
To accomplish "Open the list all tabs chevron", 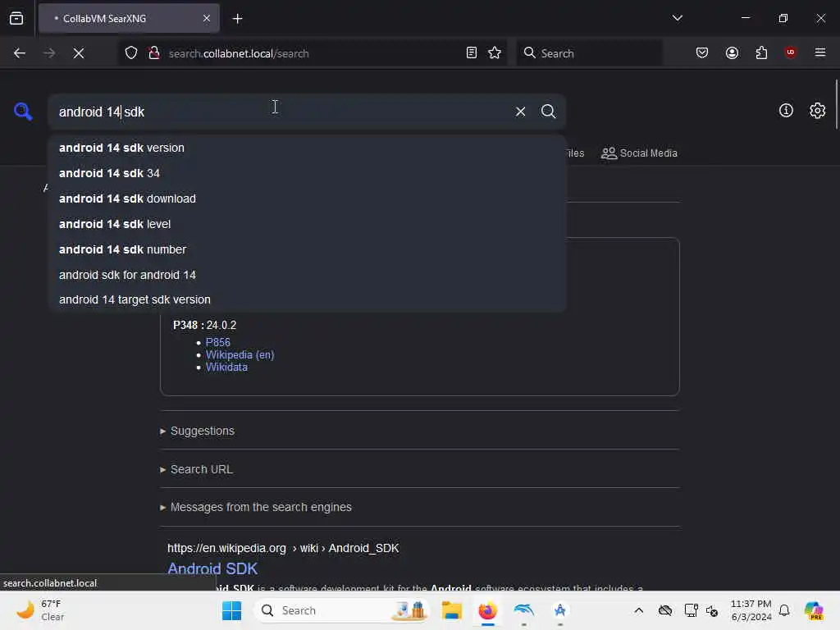I will [677, 18].
